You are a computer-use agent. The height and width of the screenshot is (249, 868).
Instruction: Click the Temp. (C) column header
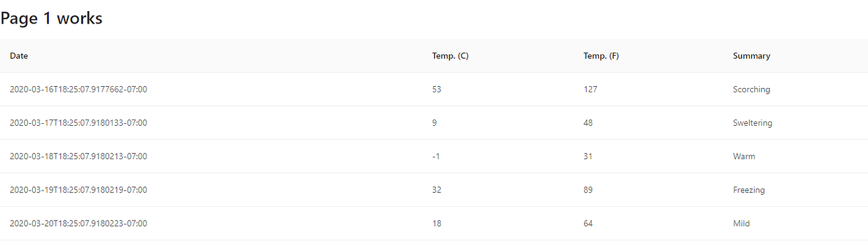click(x=450, y=56)
